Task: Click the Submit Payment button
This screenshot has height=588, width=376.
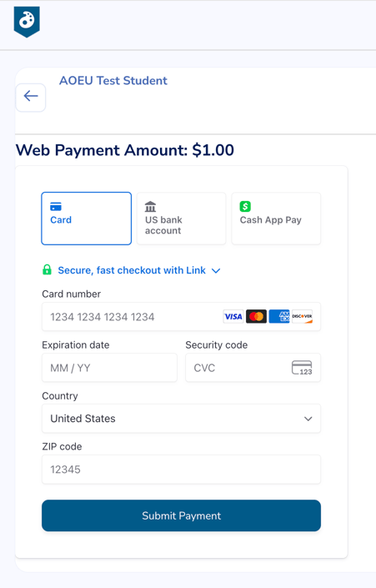Action: click(182, 515)
